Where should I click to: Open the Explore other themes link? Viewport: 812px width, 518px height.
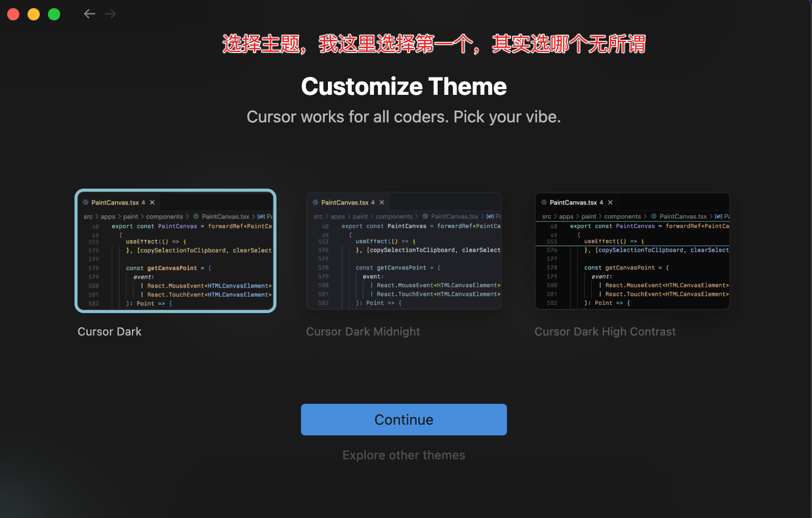[x=404, y=455]
